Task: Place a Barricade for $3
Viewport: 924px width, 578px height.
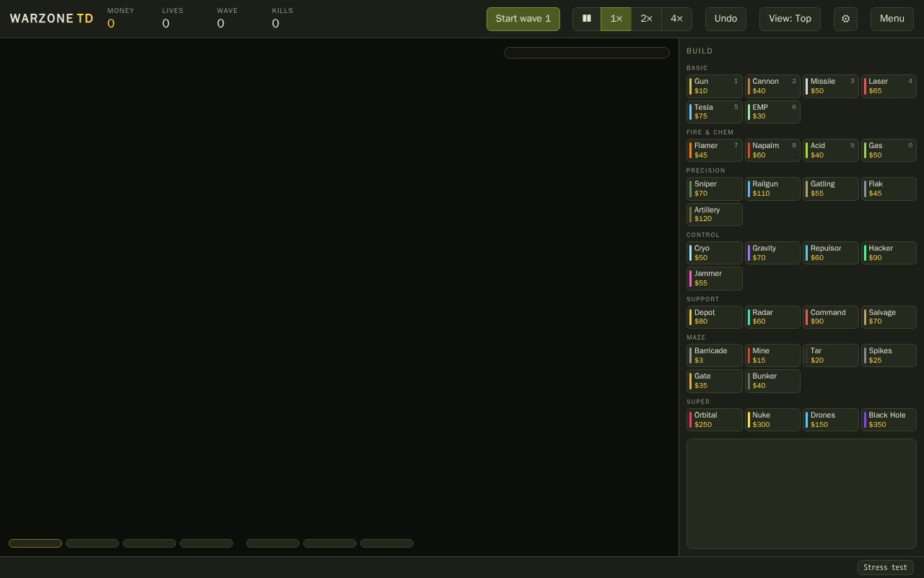Action: pyautogui.click(x=715, y=355)
